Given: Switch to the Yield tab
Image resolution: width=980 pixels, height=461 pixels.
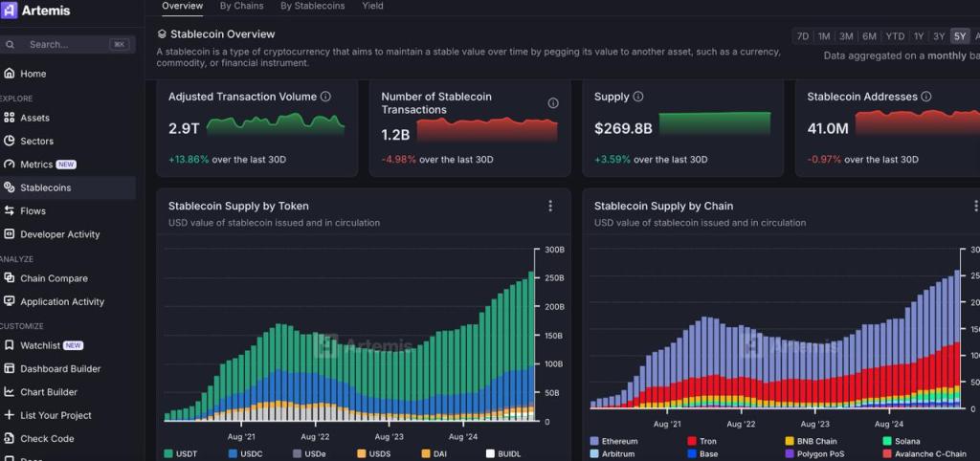Looking at the screenshot, I should point(372,6).
